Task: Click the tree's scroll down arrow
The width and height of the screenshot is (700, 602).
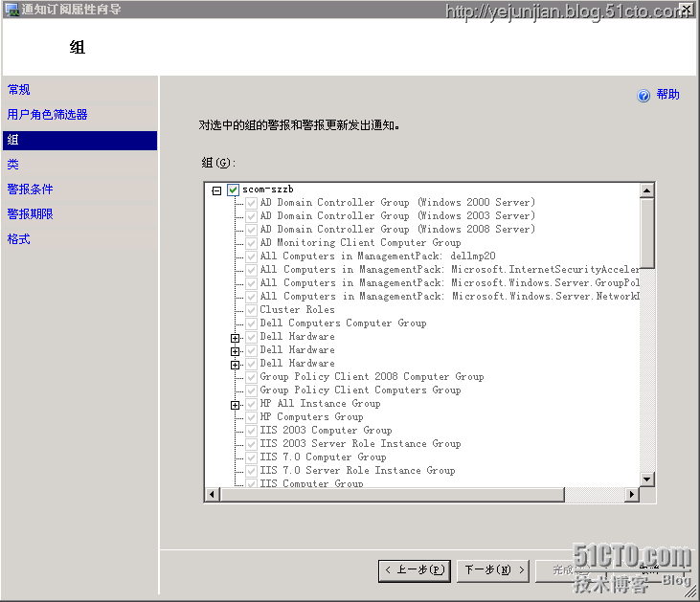Action: (647, 479)
